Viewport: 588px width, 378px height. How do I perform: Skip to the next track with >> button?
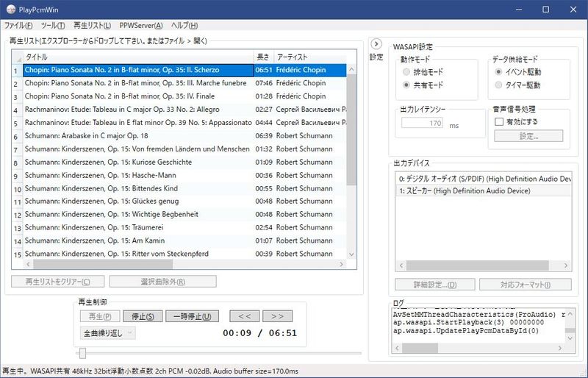click(x=277, y=316)
